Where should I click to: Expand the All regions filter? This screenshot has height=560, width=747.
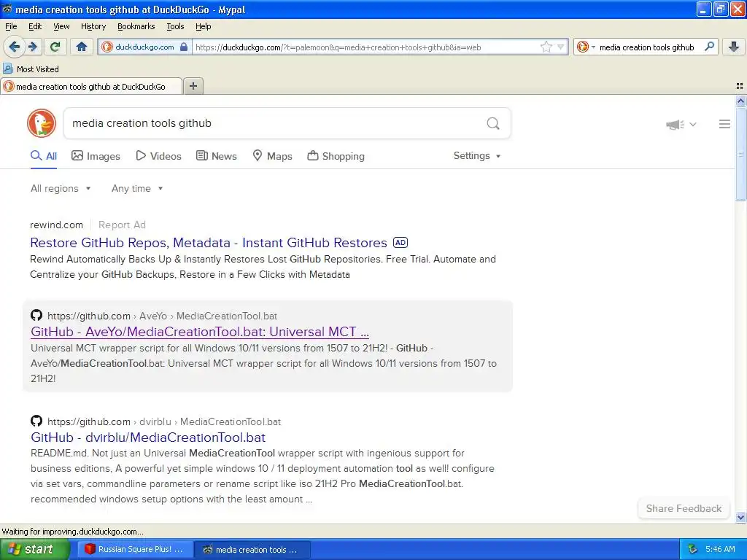[x=61, y=189]
